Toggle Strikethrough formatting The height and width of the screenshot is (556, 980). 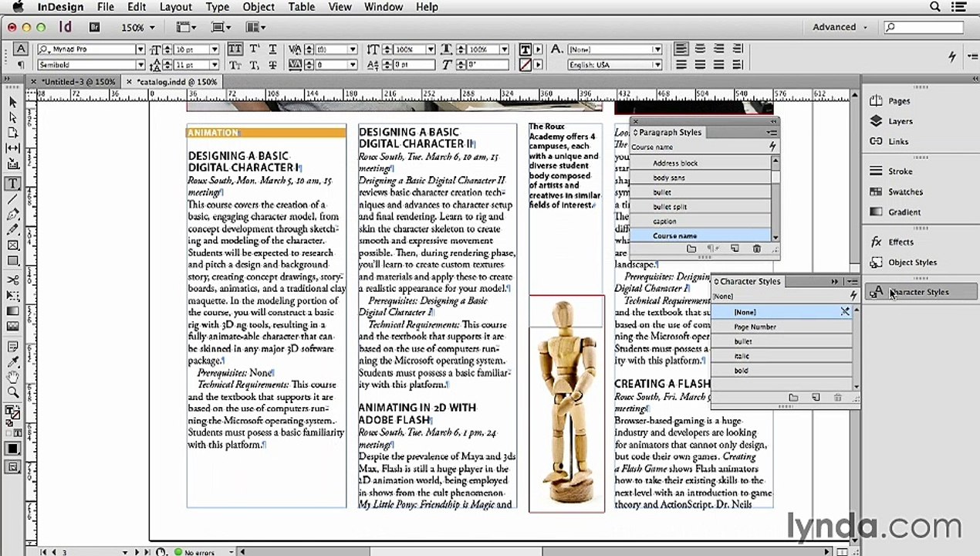point(272,66)
